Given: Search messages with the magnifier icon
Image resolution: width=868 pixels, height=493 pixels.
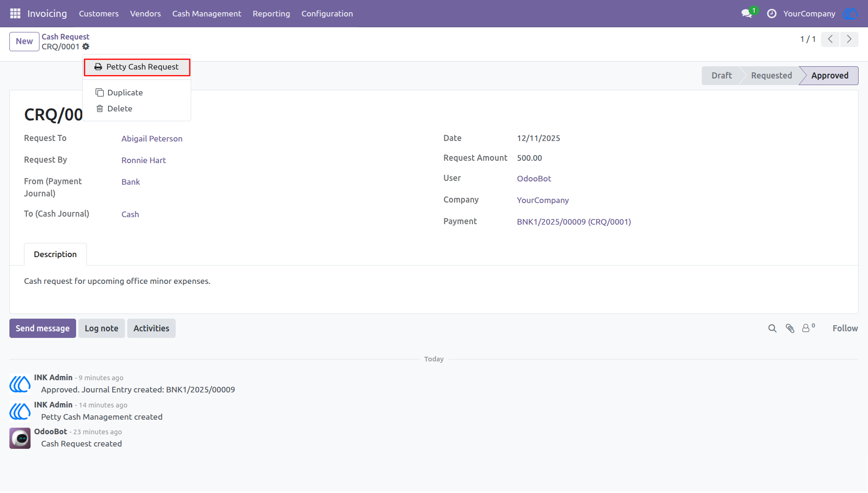Looking at the screenshot, I should (772, 329).
